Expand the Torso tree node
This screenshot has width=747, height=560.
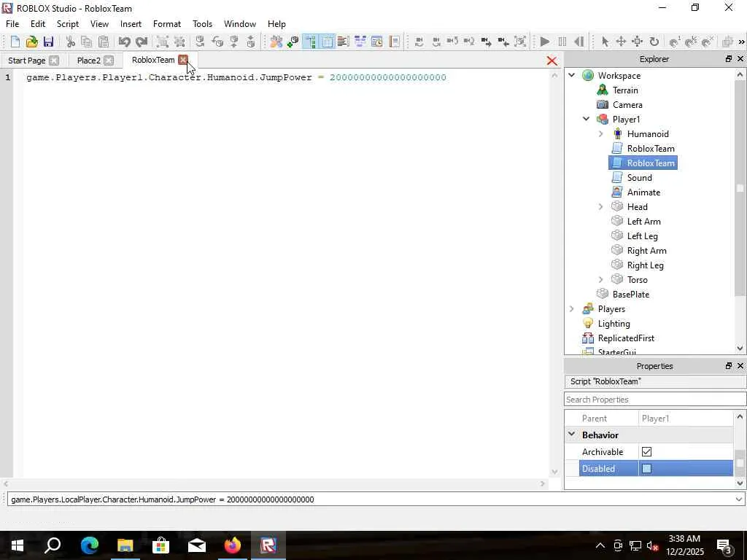601,279
